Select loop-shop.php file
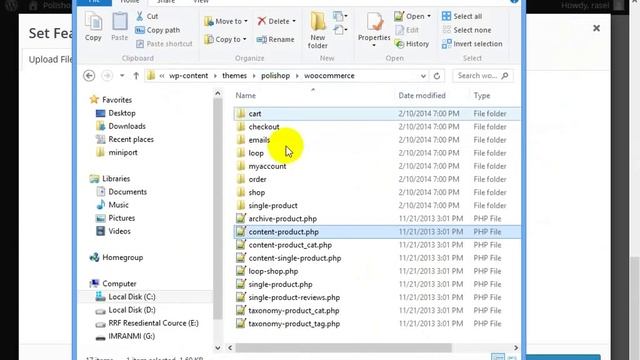Screen dimensions: 640x360 [376, 271]
